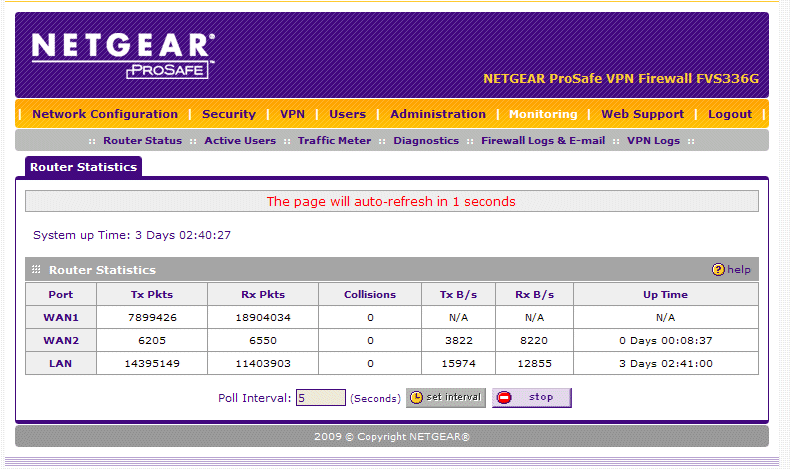The image size is (790, 469).
Task: Click LAN Tx Pkts value 14395149
Action: point(152,364)
